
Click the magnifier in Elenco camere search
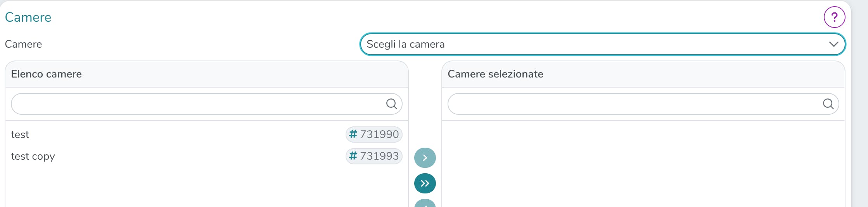pyautogui.click(x=391, y=104)
